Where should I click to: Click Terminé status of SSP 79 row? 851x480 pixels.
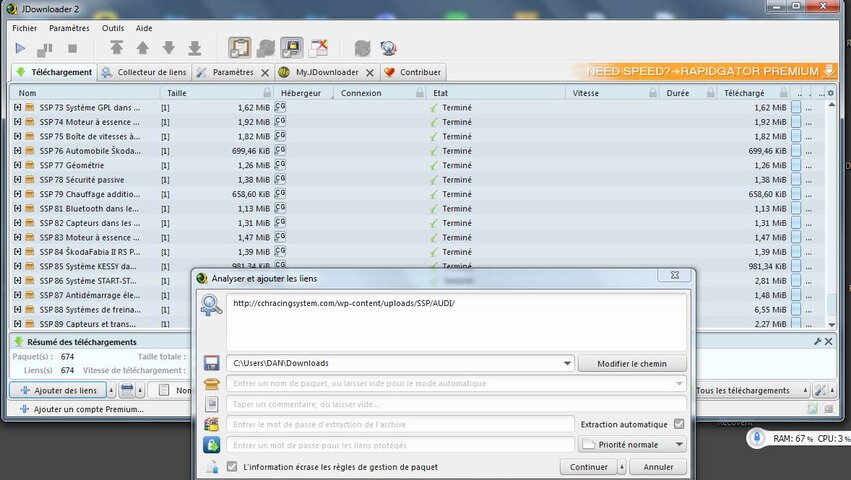point(456,194)
